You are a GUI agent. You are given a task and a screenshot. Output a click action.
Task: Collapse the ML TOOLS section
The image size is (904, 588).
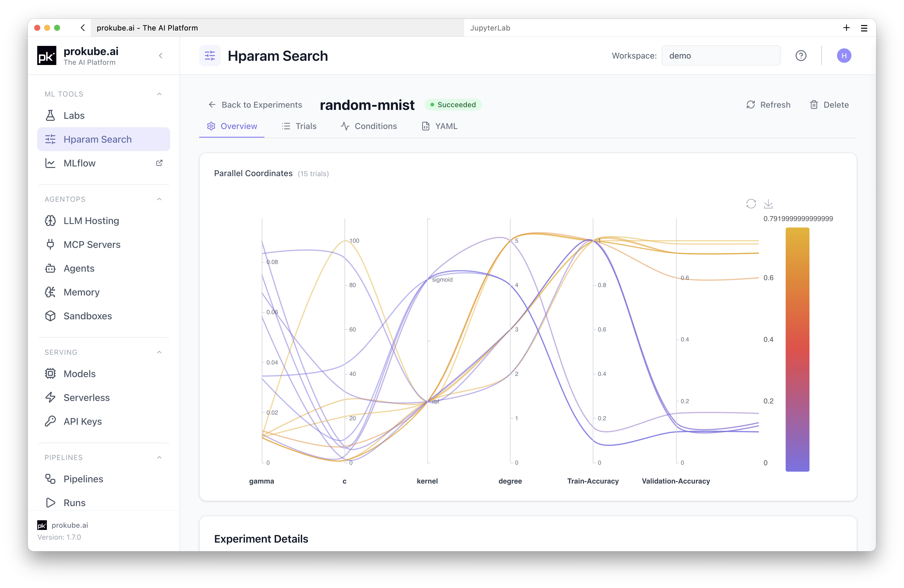click(160, 94)
